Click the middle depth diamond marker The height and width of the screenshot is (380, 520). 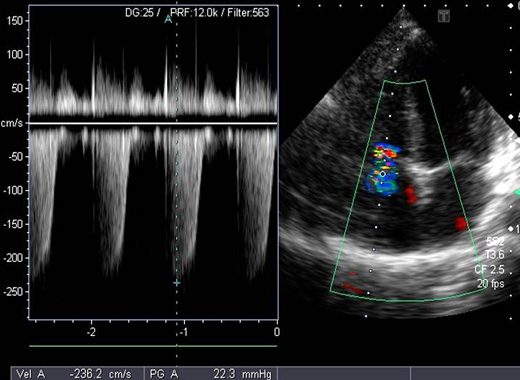pos(511,117)
